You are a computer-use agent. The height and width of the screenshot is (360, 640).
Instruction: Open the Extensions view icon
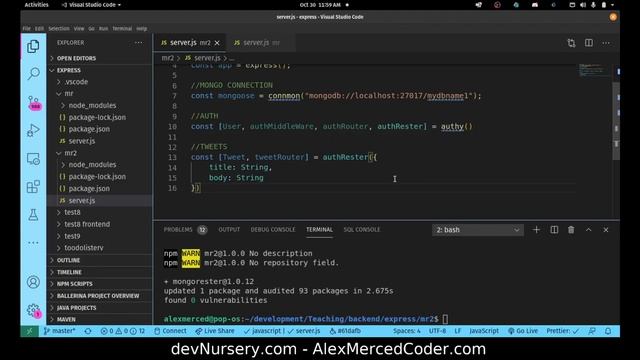click(x=33, y=187)
